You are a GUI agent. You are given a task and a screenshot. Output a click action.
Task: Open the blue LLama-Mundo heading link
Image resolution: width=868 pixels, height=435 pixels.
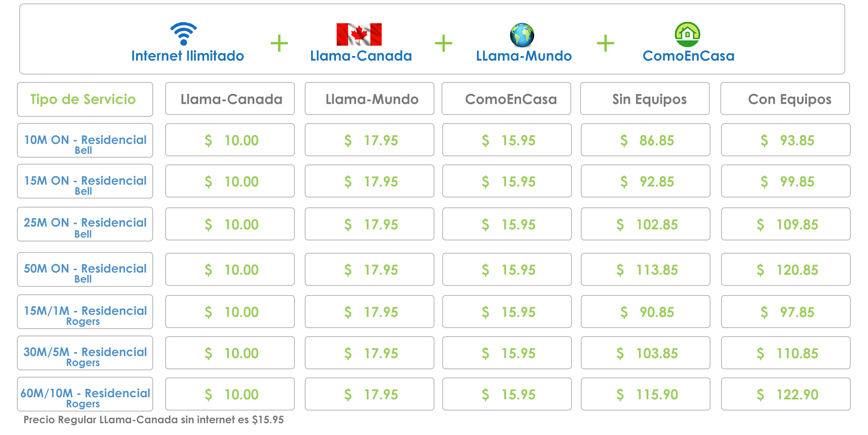point(524,56)
